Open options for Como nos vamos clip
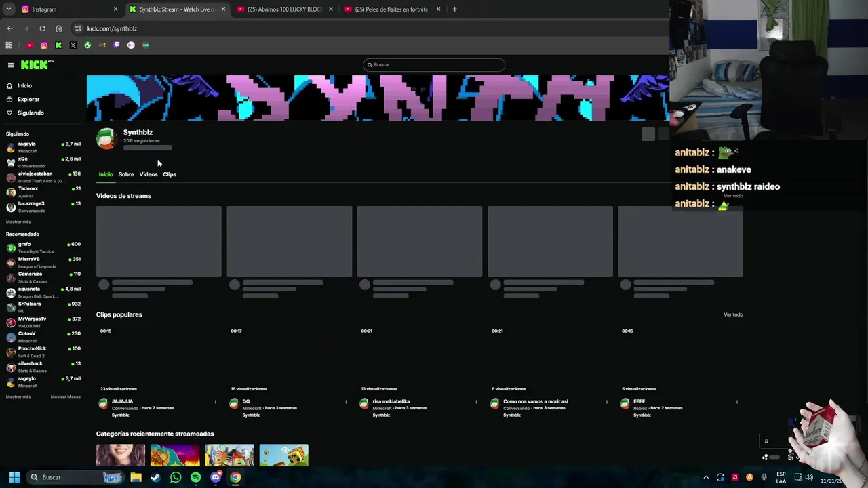Viewport: 868px width, 488px height. (x=606, y=402)
